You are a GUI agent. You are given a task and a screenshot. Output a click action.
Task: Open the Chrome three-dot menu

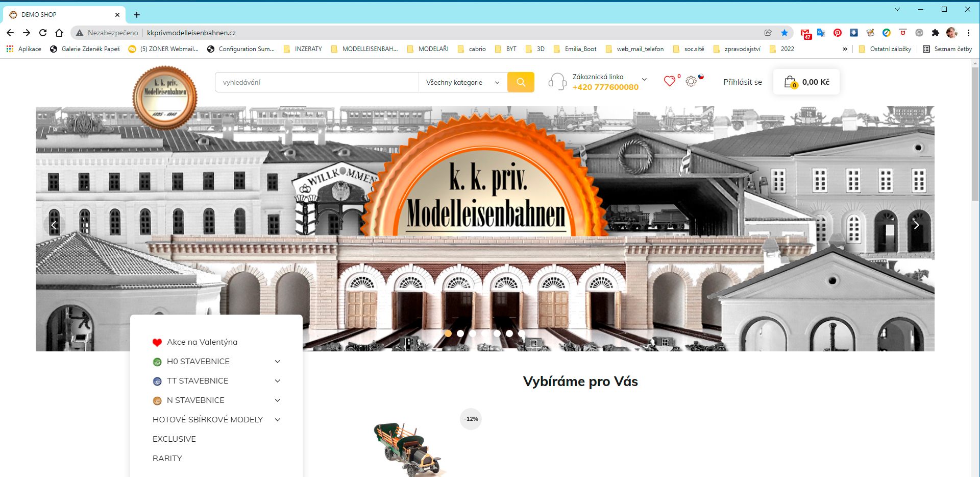point(968,33)
